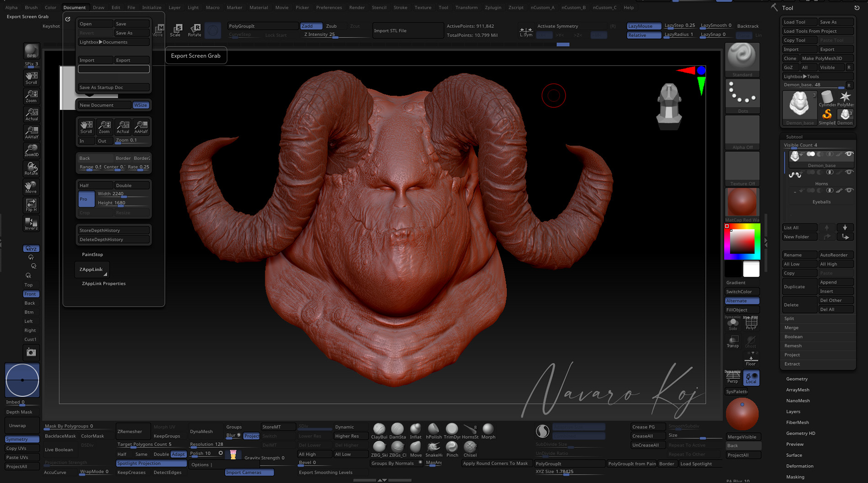Toggle Eyeballs subtool eye visibility
Viewport: 868px width, 483px height.
pos(849,191)
